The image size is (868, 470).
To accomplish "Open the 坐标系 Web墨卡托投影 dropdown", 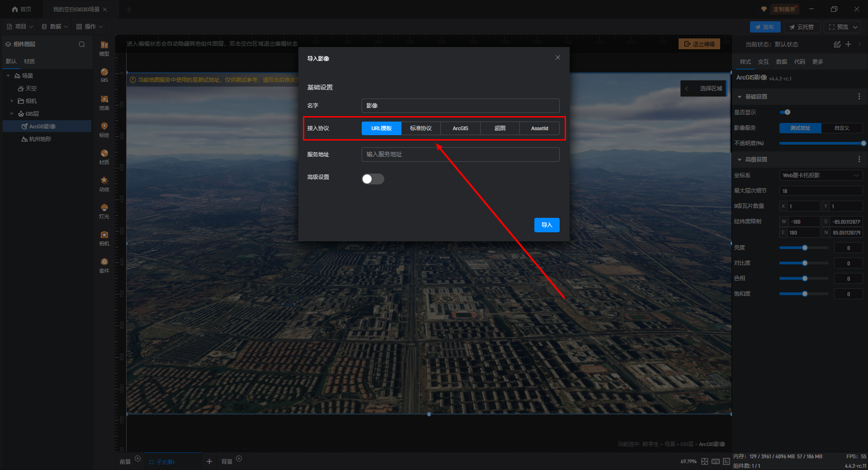I will [821, 175].
